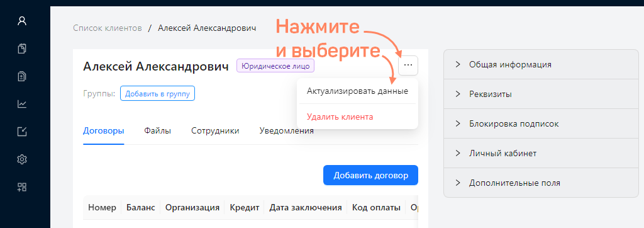The width and height of the screenshot is (644, 228).
Task: Click the Кредит column header
Action: click(x=245, y=208)
